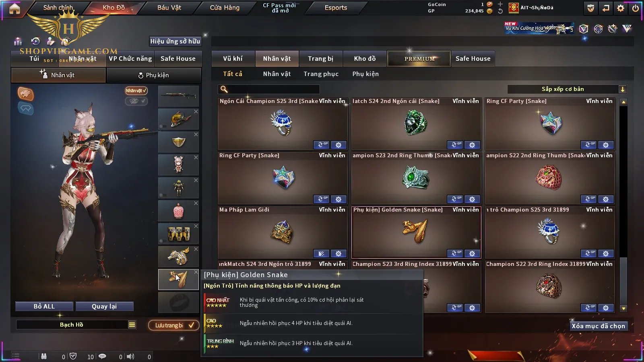Toggle the hidden-eye visibility switch

point(136,101)
